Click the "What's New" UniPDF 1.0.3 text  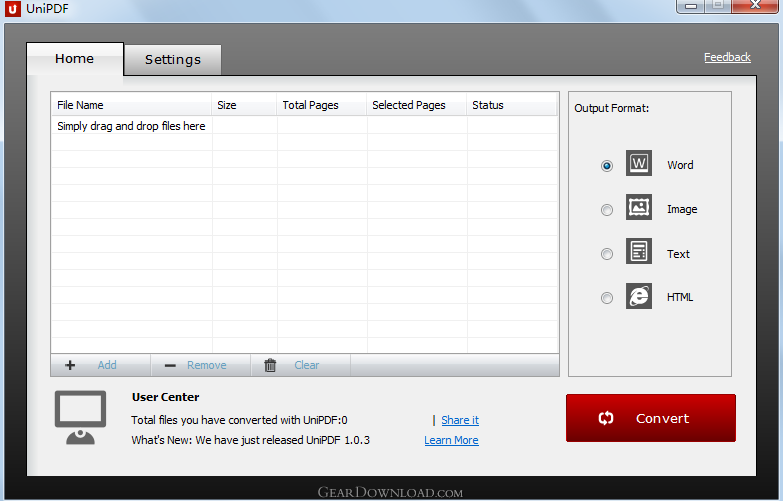251,440
